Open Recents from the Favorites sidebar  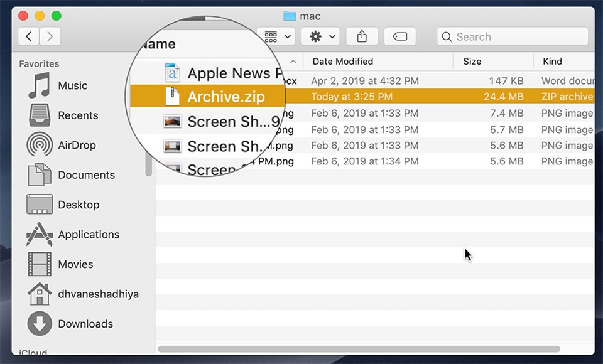click(39, 115)
